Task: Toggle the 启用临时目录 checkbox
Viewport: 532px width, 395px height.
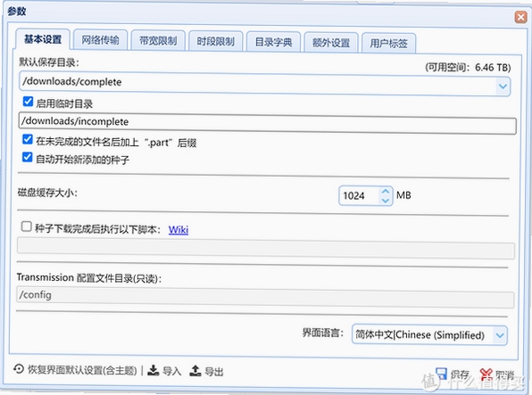Action: click(x=28, y=102)
